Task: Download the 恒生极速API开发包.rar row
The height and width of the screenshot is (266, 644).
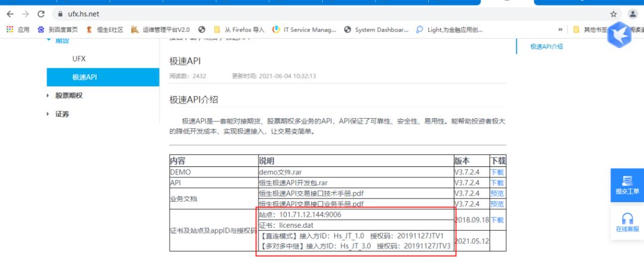Action: click(497, 183)
